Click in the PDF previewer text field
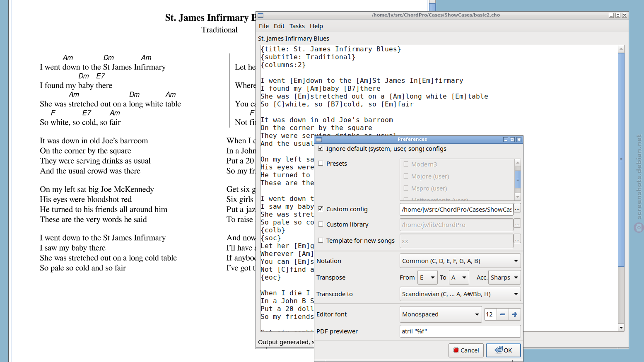This screenshot has width=644, height=362. 460,331
